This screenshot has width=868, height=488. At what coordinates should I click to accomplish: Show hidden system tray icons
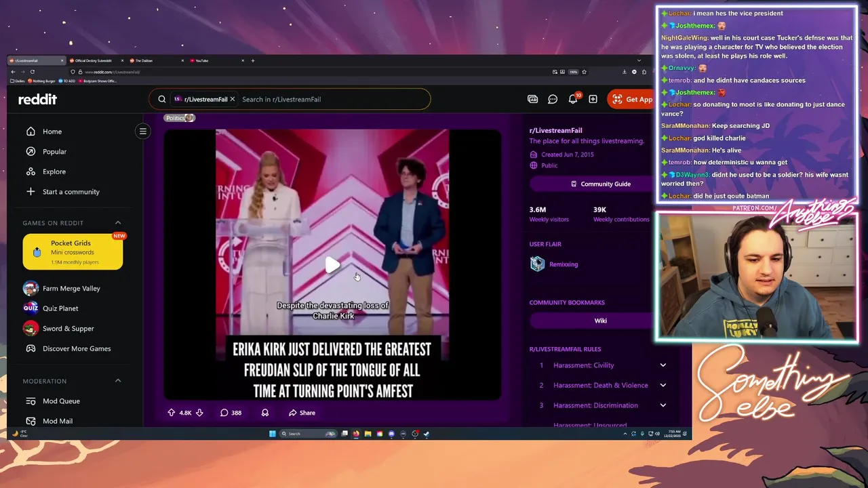tap(625, 434)
